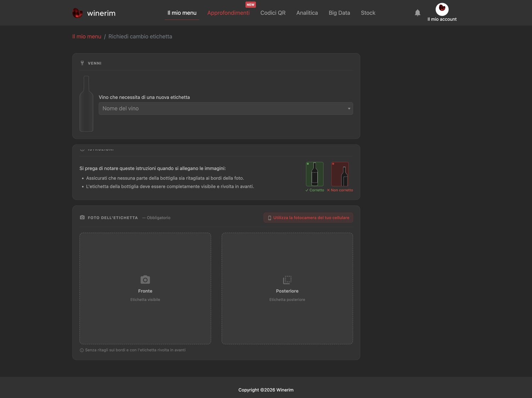
Task: Open the Approfondimenti menu item
Action: (x=228, y=13)
